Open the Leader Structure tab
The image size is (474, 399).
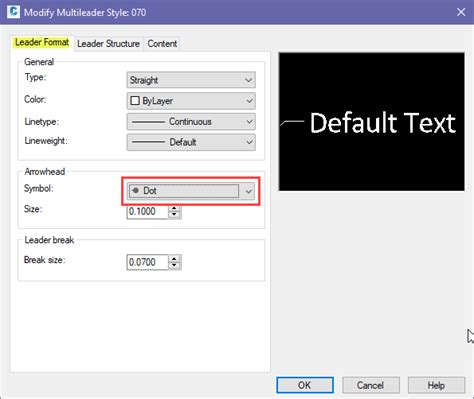coord(108,44)
